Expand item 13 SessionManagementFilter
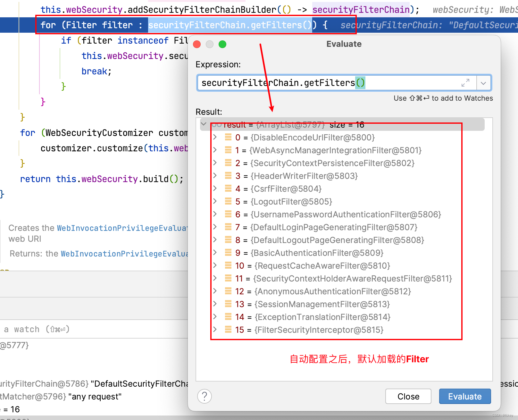The height and width of the screenshot is (420, 518). point(215,304)
